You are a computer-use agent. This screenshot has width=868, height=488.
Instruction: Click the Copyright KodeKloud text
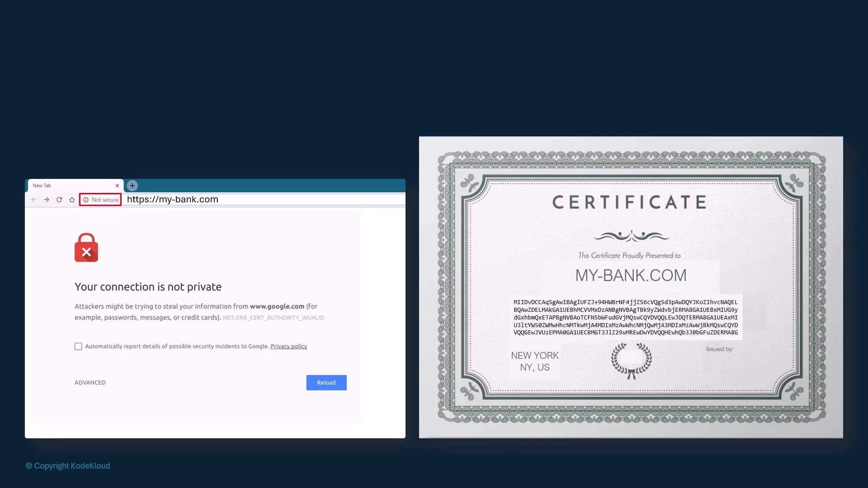coord(68,466)
